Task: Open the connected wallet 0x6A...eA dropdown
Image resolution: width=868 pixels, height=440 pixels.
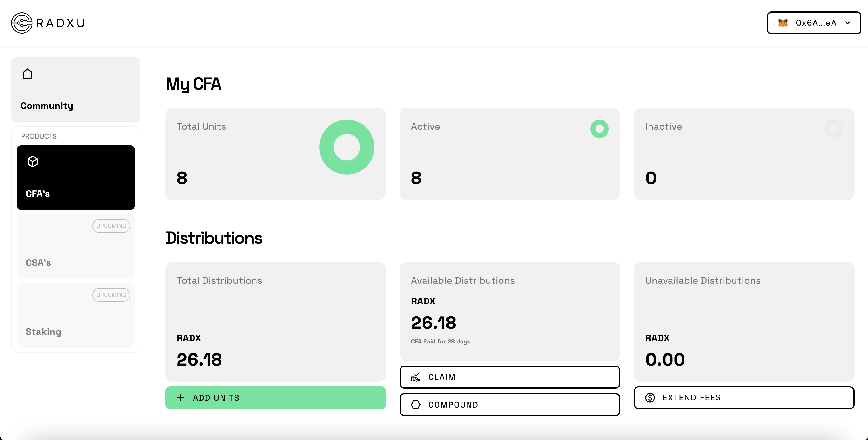Action: 814,23
